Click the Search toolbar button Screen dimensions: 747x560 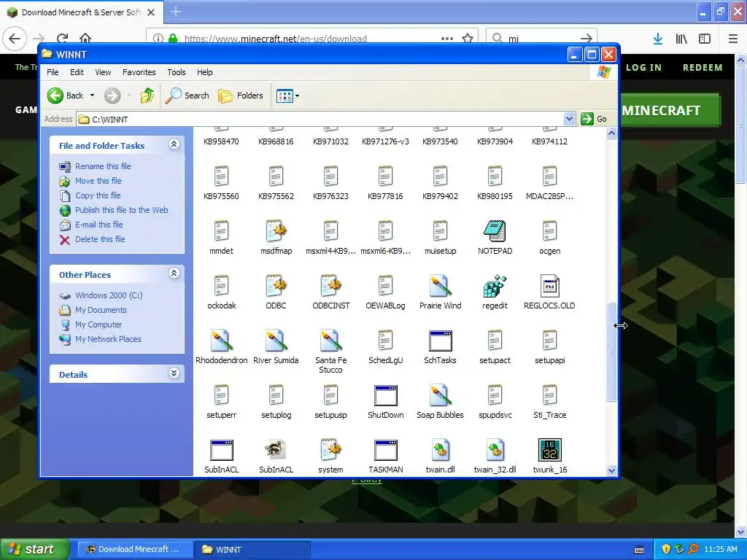[x=187, y=96]
